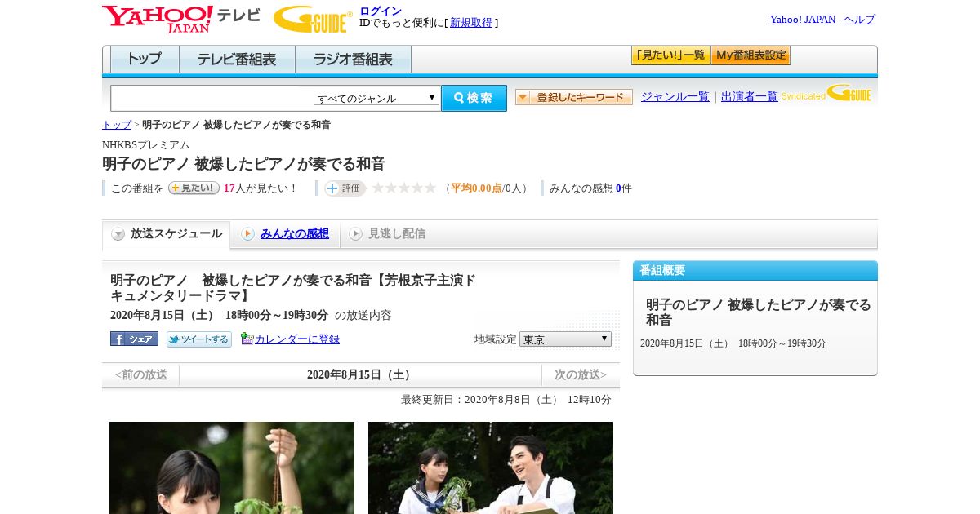Select the トップ navigation tab
Image resolution: width=980 pixels, height=514 pixels.
click(x=145, y=60)
